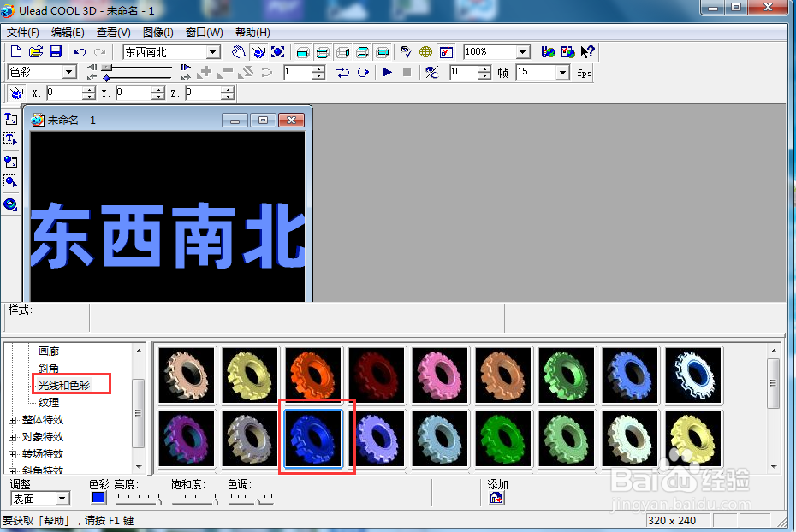
Task: Select 画廊 in the tree list
Action: pos(49,351)
